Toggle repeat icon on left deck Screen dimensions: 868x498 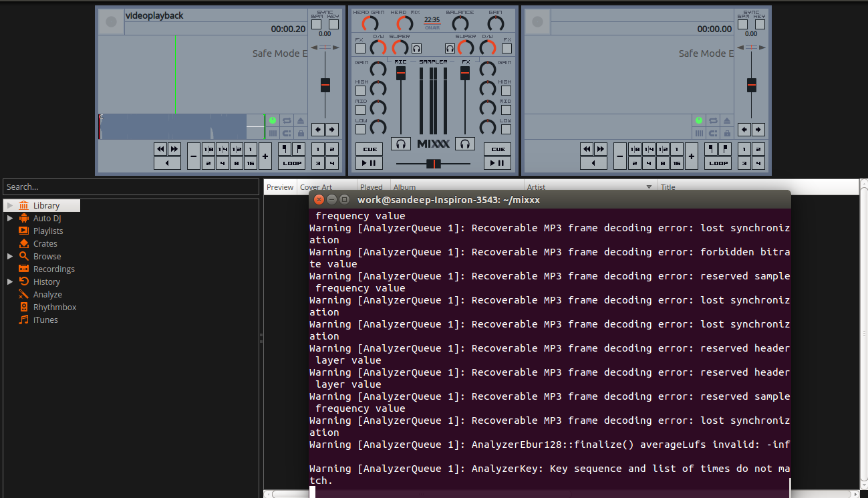(287, 120)
